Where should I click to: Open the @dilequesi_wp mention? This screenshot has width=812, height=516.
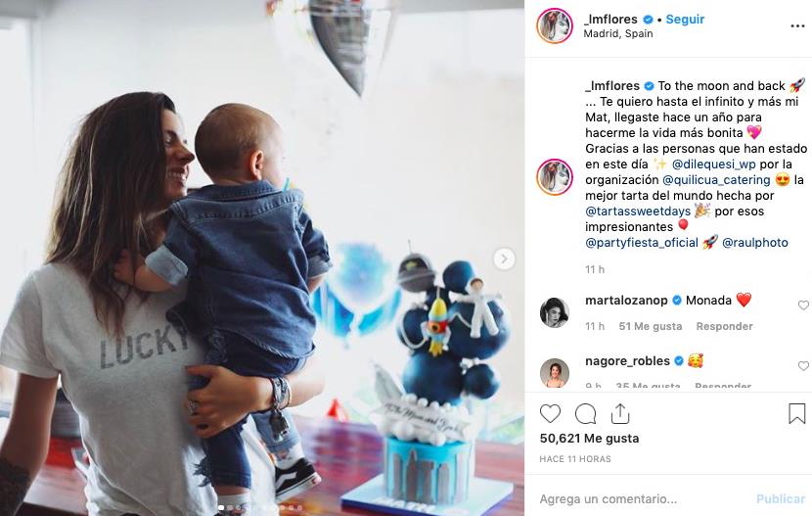713,164
